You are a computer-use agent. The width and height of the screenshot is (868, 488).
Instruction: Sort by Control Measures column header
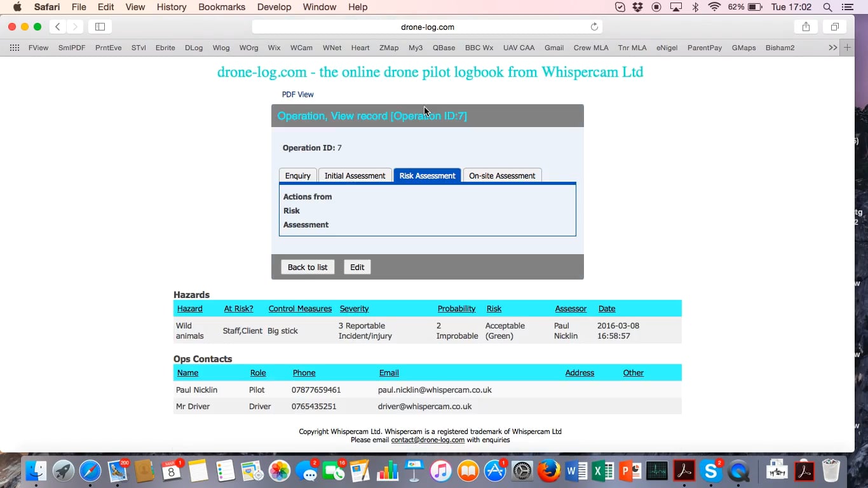[300, 309]
